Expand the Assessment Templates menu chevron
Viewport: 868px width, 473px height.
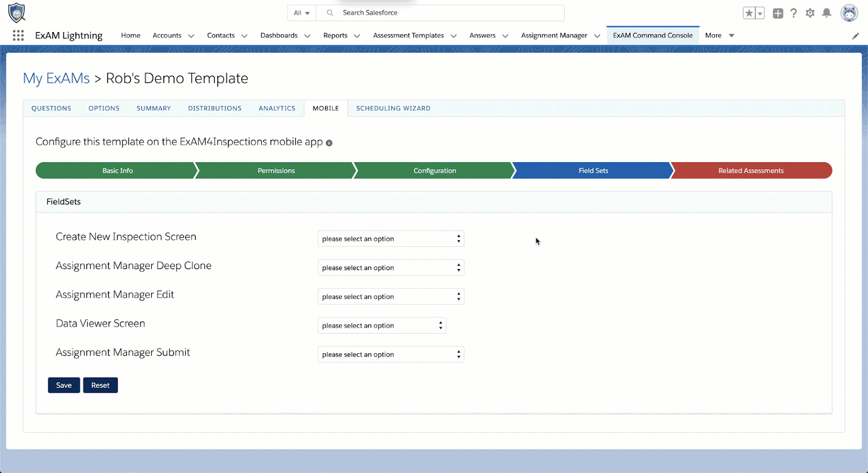point(454,36)
